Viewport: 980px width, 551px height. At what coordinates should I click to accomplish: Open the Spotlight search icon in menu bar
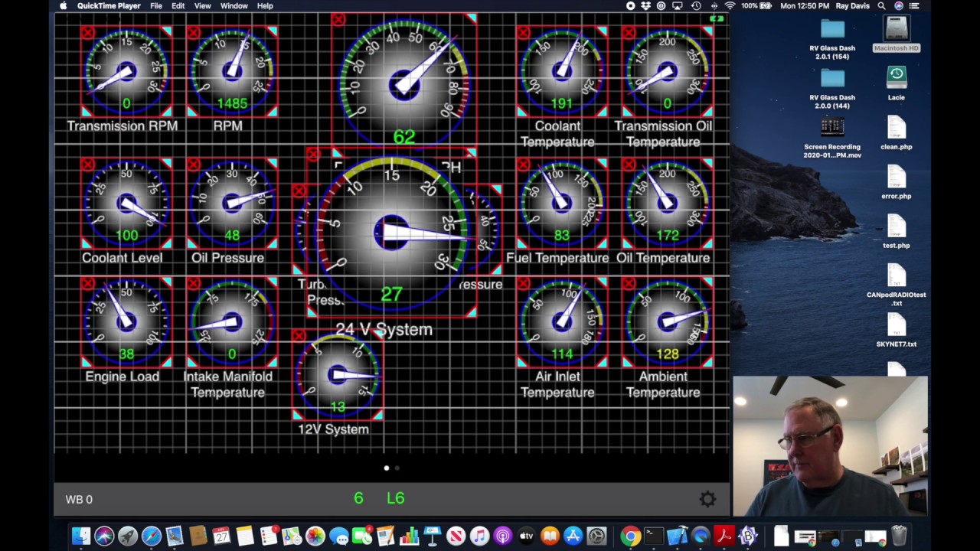[882, 5]
